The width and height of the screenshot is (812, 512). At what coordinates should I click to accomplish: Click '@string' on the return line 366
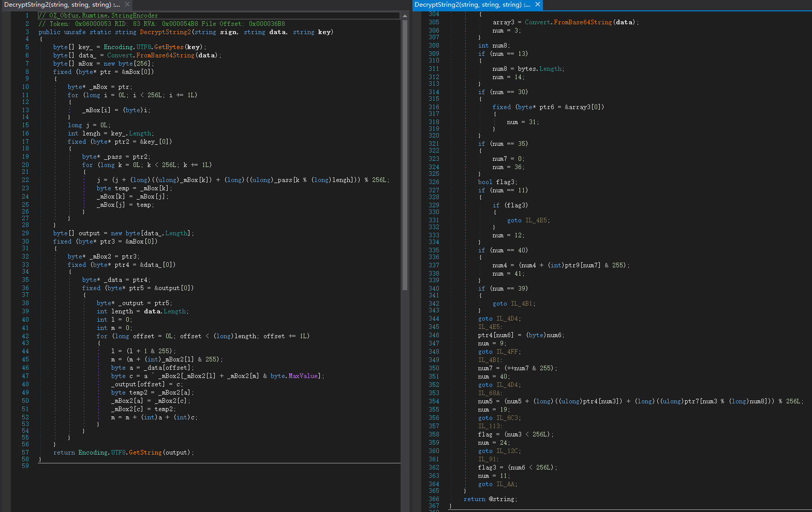coord(501,499)
